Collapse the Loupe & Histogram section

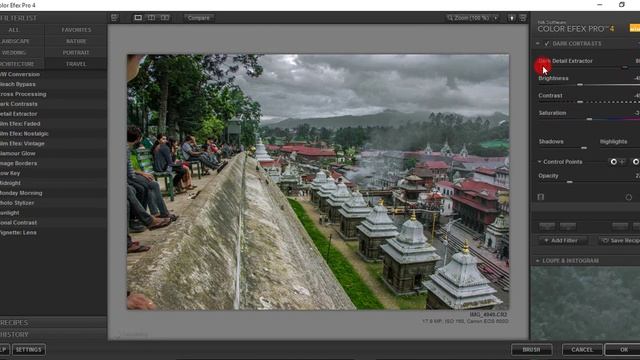coord(538,261)
